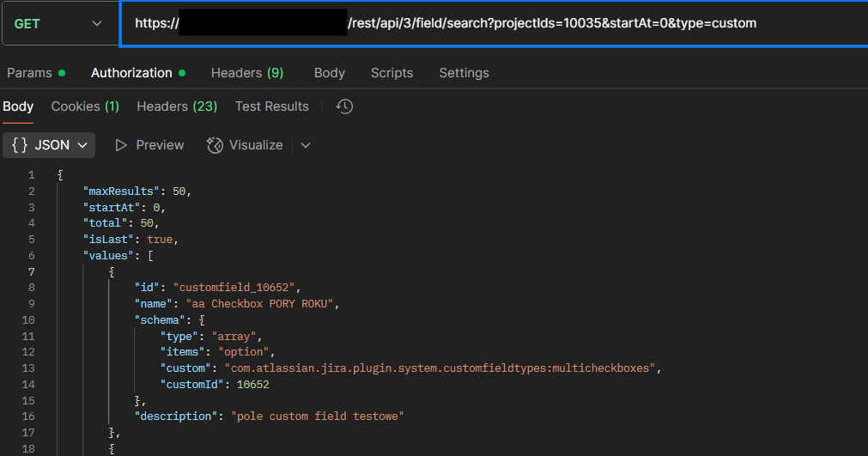The image size is (868, 456).
Task: Click the Preview button
Action: pos(160,145)
